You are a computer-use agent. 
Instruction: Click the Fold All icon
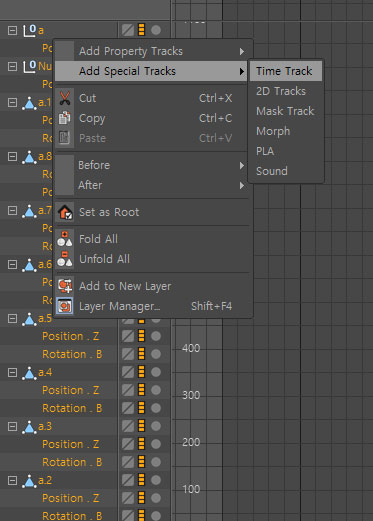click(65, 239)
